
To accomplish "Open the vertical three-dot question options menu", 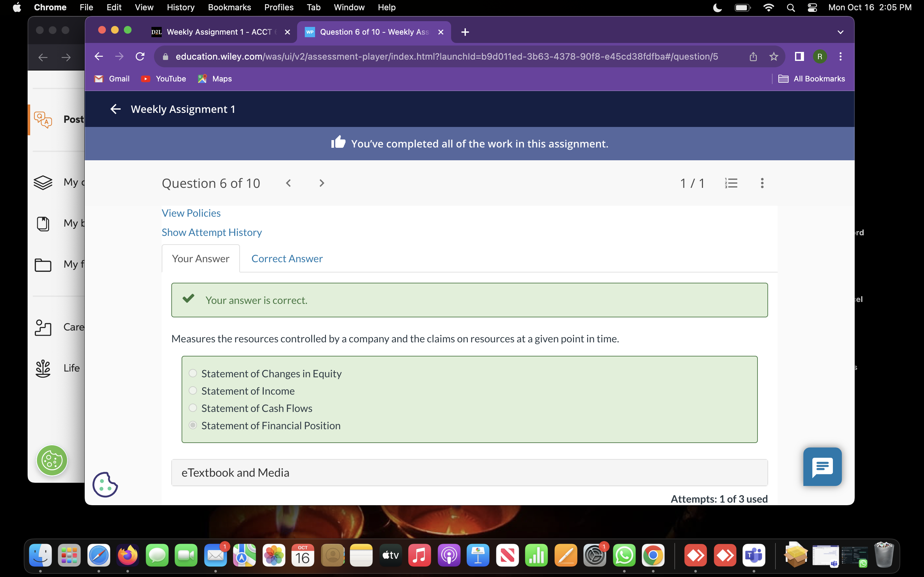I will tap(762, 183).
